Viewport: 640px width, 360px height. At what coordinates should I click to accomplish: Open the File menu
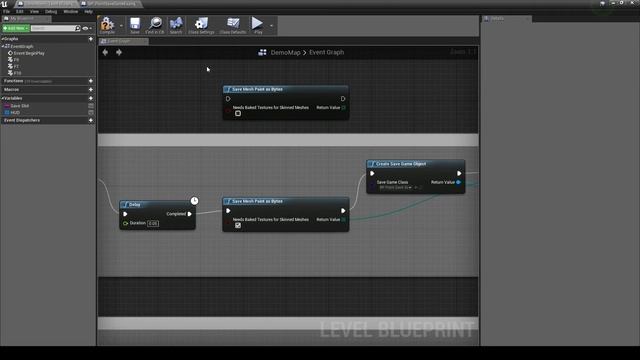pyautogui.click(x=7, y=11)
